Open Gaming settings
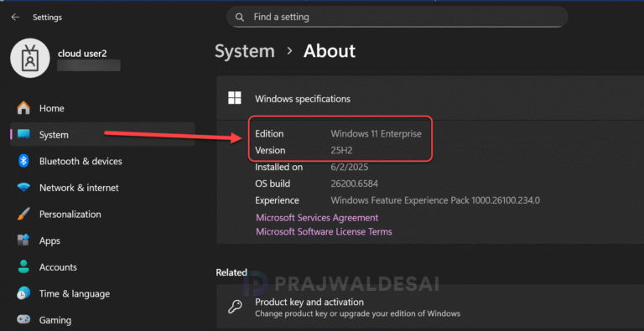The height and width of the screenshot is (331, 644). point(102,319)
